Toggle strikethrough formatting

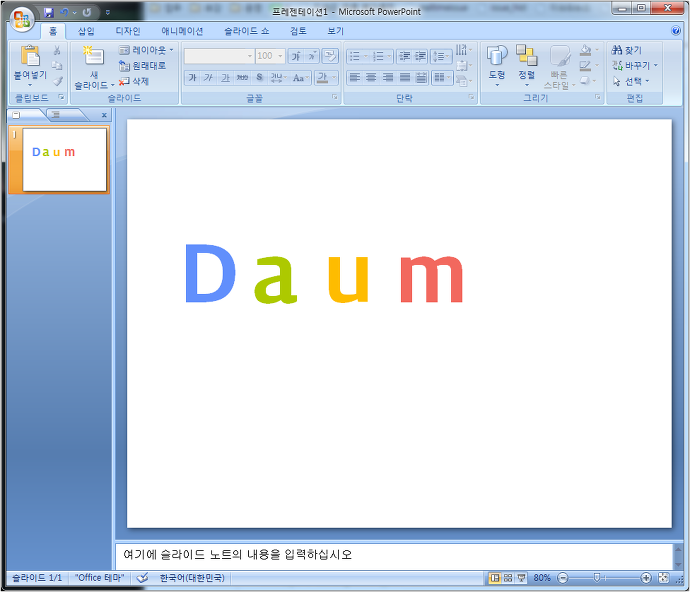242,78
